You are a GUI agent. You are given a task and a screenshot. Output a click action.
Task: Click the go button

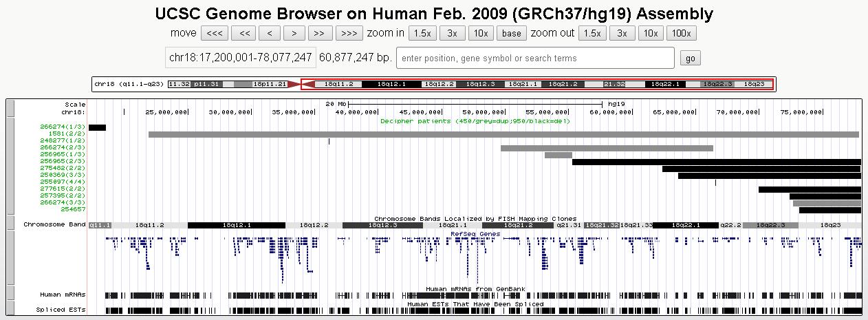[x=690, y=58]
